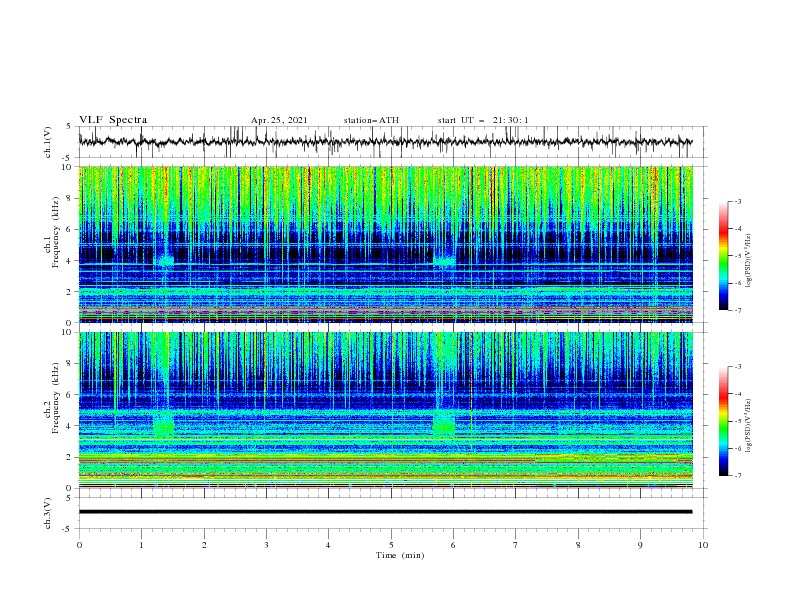Click time axis tick label '0'
The height and width of the screenshot is (612, 792).
[x=79, y=545]
